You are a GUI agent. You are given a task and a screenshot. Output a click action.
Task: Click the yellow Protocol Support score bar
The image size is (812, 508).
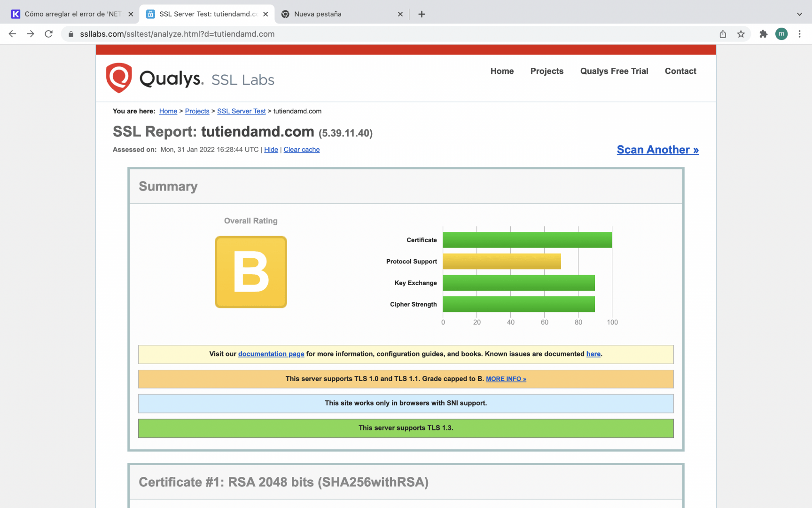(502, 262)
